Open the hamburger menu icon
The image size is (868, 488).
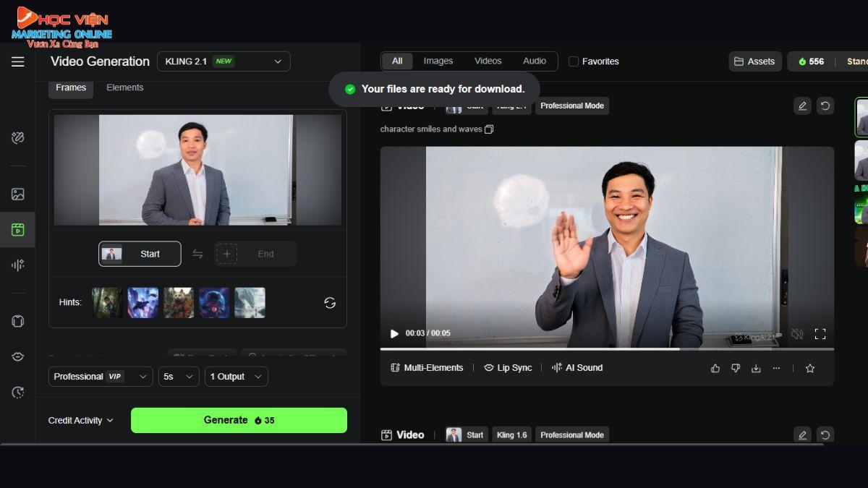coord(18,61)
